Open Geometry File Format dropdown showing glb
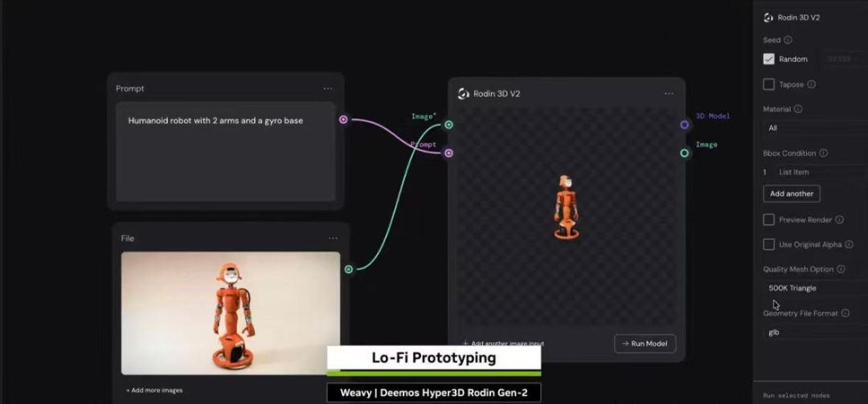This screenshot has height=404, width=868. 816,332
